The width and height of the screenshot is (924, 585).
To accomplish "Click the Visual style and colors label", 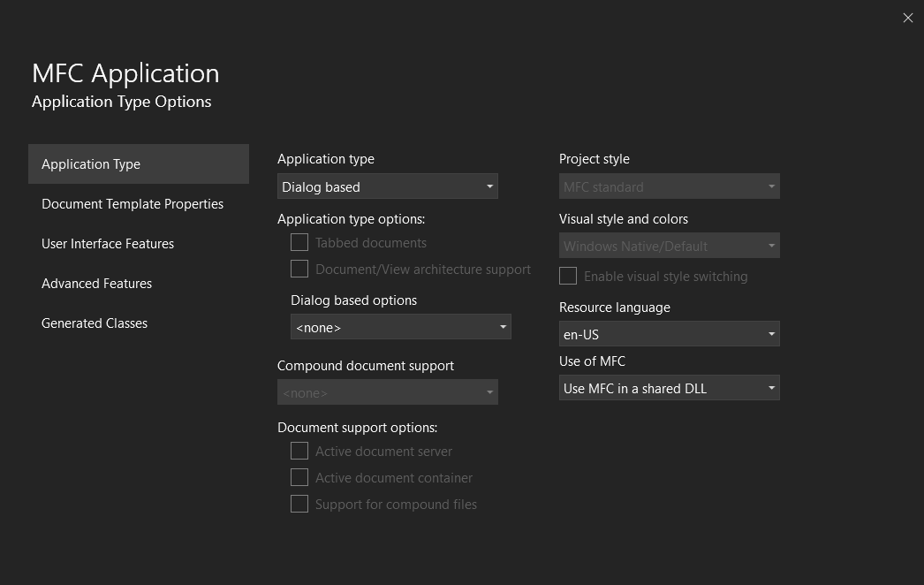I will pos(624,219).
